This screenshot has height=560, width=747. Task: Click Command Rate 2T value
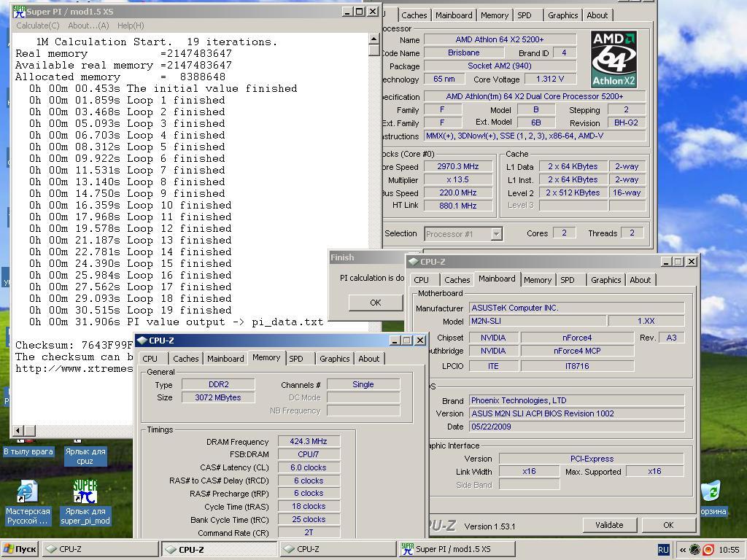(x=309, y=532)
